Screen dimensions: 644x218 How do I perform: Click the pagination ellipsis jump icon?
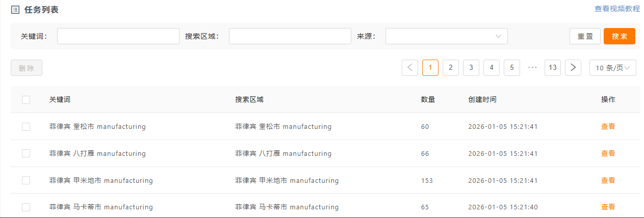coord(532,67)
